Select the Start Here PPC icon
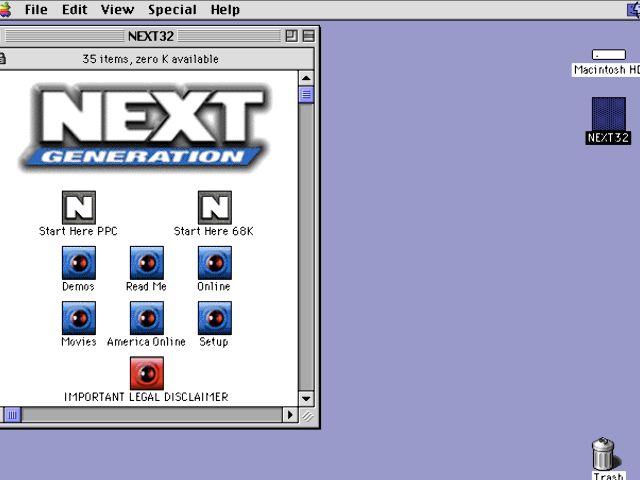Screen dimensions: 640x480 [x=79, y=207]
